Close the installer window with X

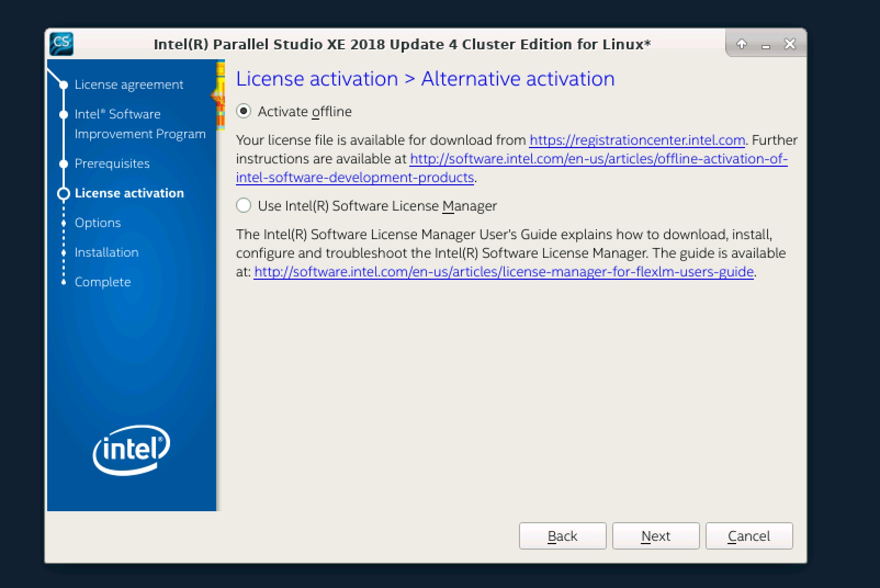(789, 44)
